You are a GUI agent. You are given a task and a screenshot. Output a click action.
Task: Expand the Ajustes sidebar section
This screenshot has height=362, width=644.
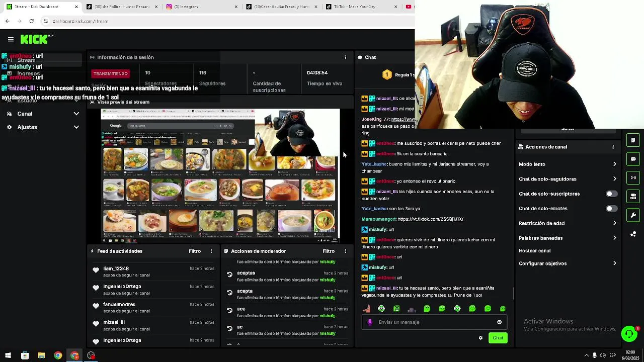[43, 127]
